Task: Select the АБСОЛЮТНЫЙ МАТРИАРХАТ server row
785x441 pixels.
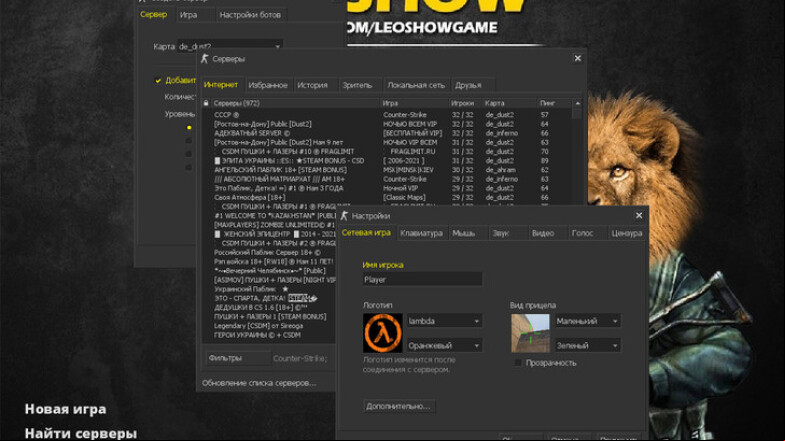Action: pos(385,179)
